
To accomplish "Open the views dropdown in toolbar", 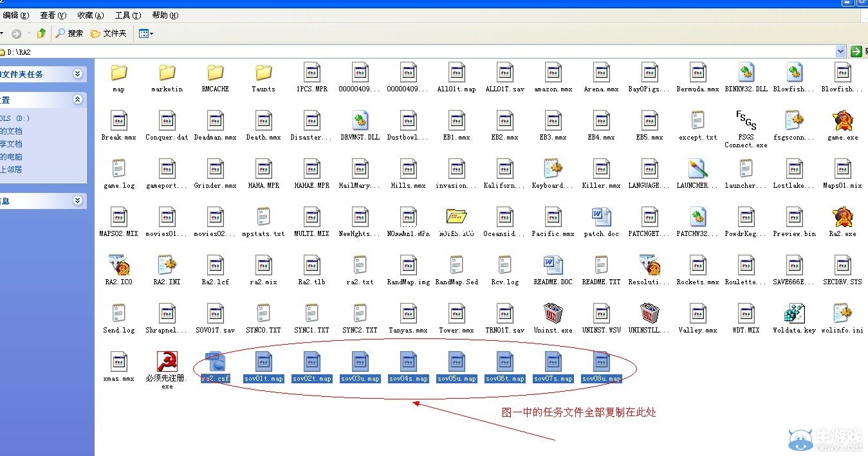I will pyautogui.click(x=146, y=33).
